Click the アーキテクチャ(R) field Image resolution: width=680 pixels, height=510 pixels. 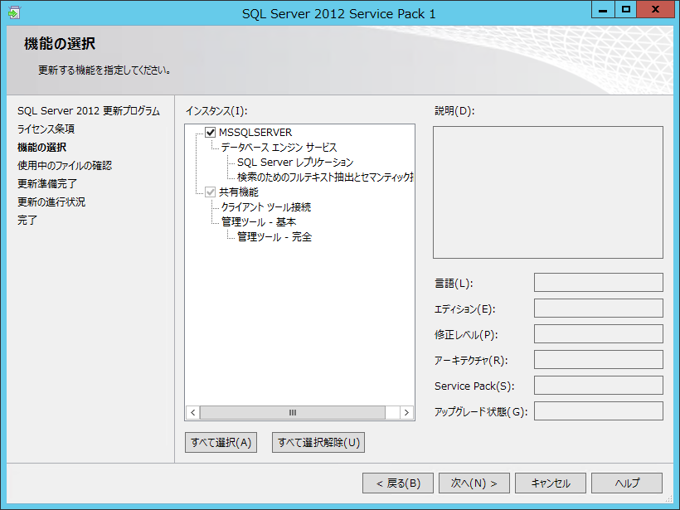(x=598, y=360)
